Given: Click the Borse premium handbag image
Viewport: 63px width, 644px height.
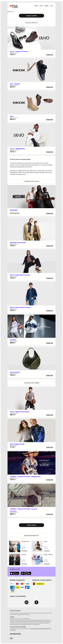Looking at the screenshot, I should tap(31, 359).
